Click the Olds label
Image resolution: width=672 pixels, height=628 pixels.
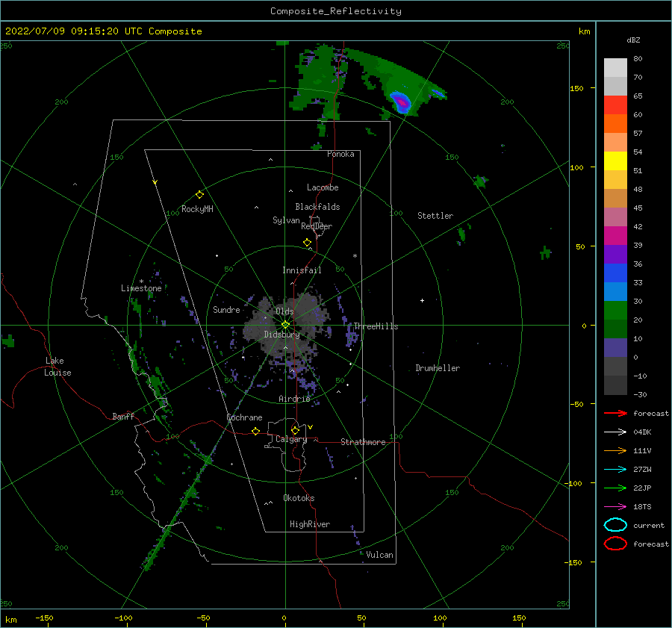pos(284,311)
